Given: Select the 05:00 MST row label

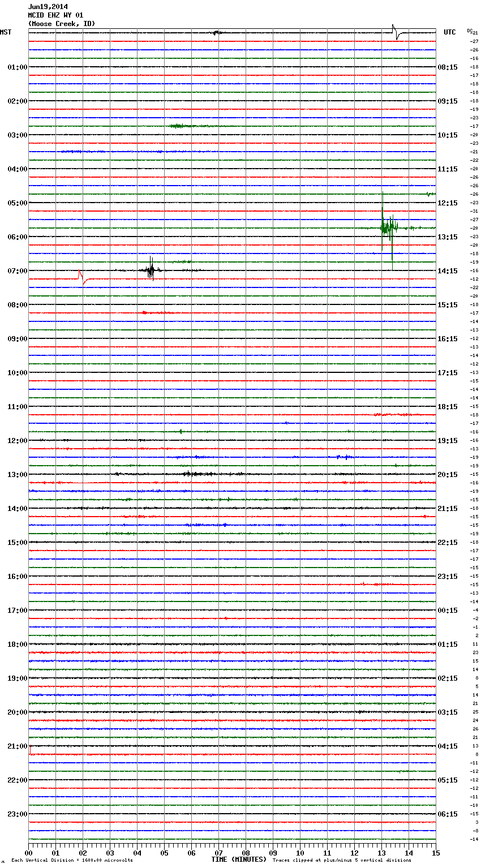Looking at the screenshot, I should 18,203.
